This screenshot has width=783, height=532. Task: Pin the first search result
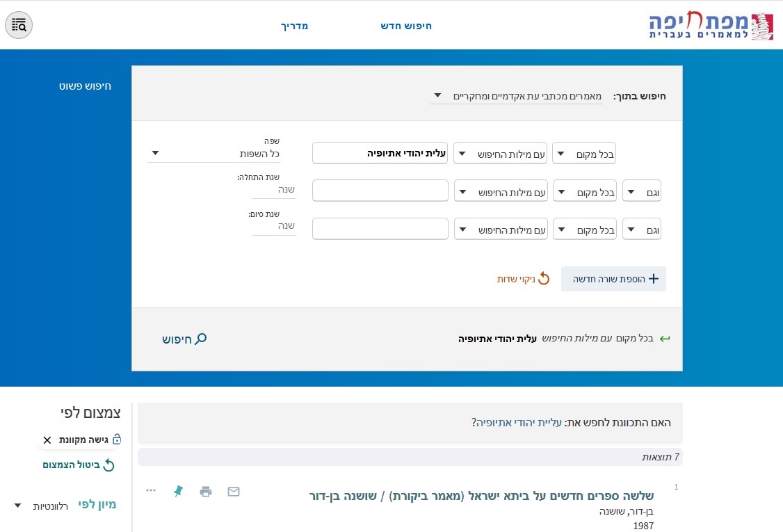178,492
